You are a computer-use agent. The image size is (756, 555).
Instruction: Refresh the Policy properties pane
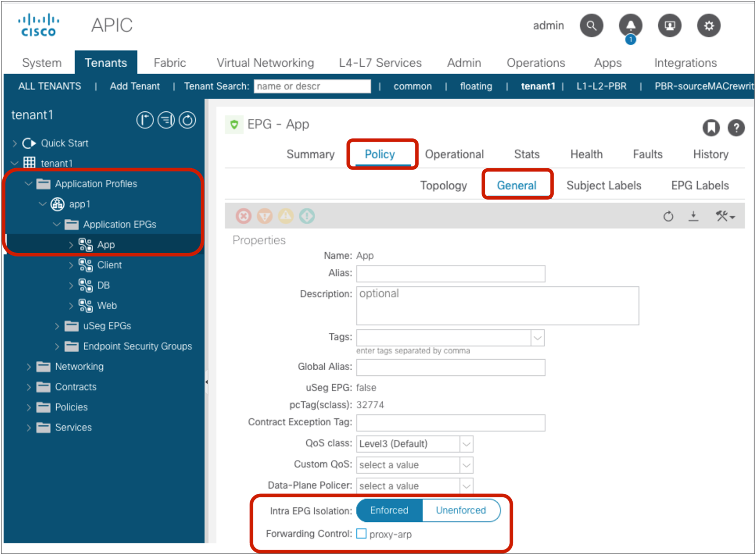(x=668, y=216)
